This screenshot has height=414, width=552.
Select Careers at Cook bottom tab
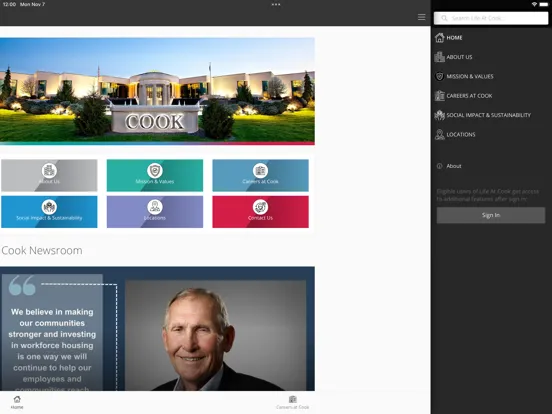pyautogui.click(x=293, y=402)
